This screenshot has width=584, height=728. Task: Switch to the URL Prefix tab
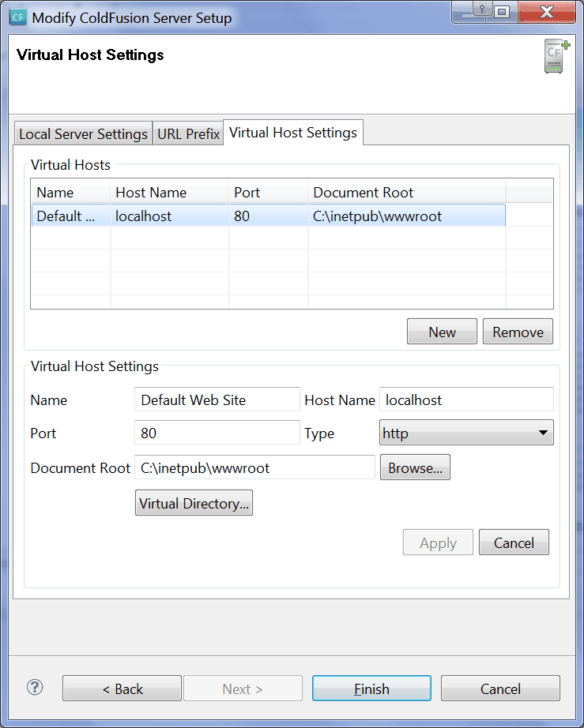click(x=188, y=133)
